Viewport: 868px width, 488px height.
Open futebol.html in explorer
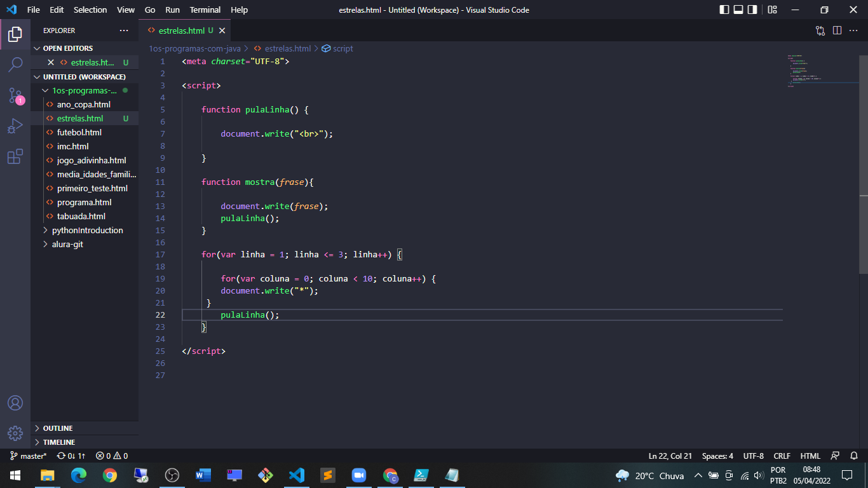coord(85,132)
